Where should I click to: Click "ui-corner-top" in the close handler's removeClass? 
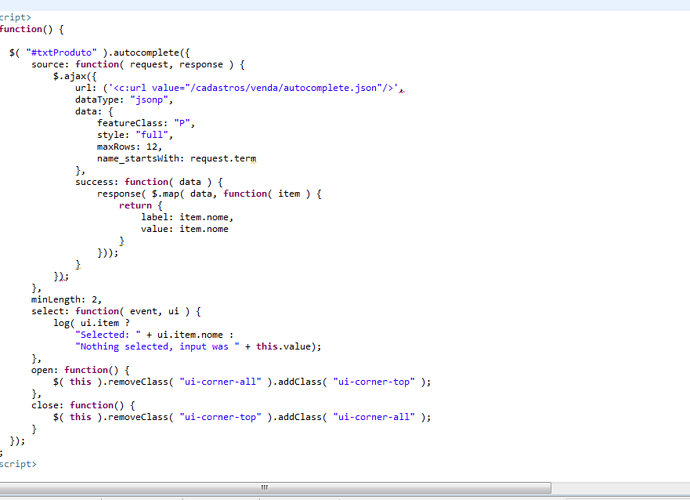pos(220,417)
